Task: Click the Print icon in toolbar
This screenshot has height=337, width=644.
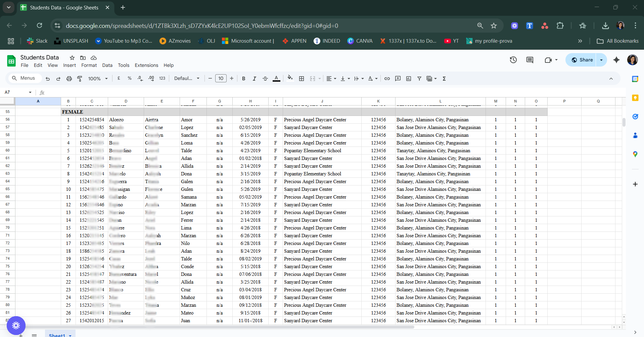Action: pyautogui.click(x=69, y=79)
